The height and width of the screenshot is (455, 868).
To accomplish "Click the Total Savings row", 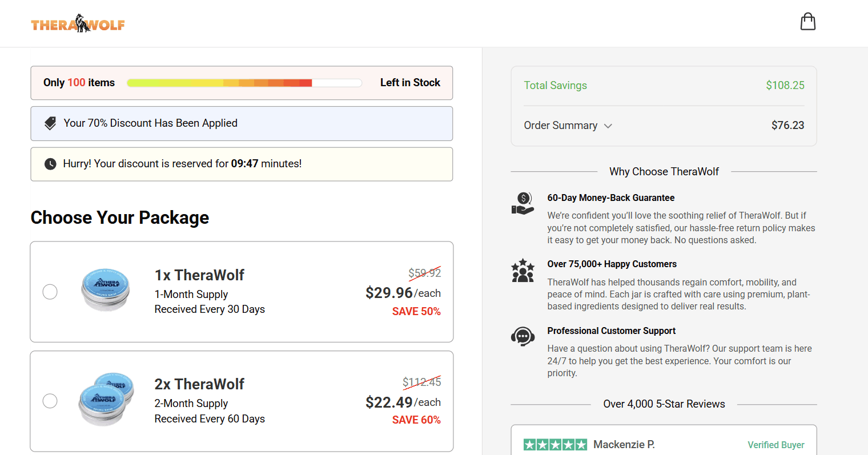I will (x=664, y=86).
